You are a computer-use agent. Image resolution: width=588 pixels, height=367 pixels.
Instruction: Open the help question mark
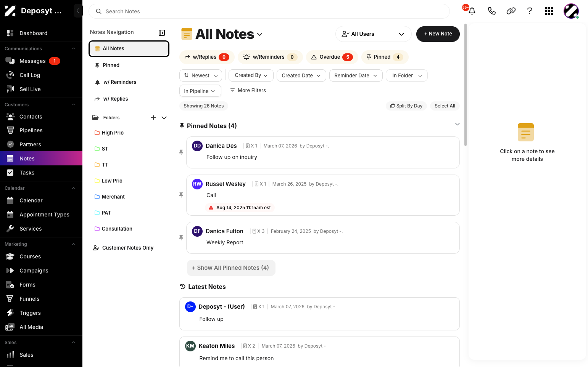(530, 11)
